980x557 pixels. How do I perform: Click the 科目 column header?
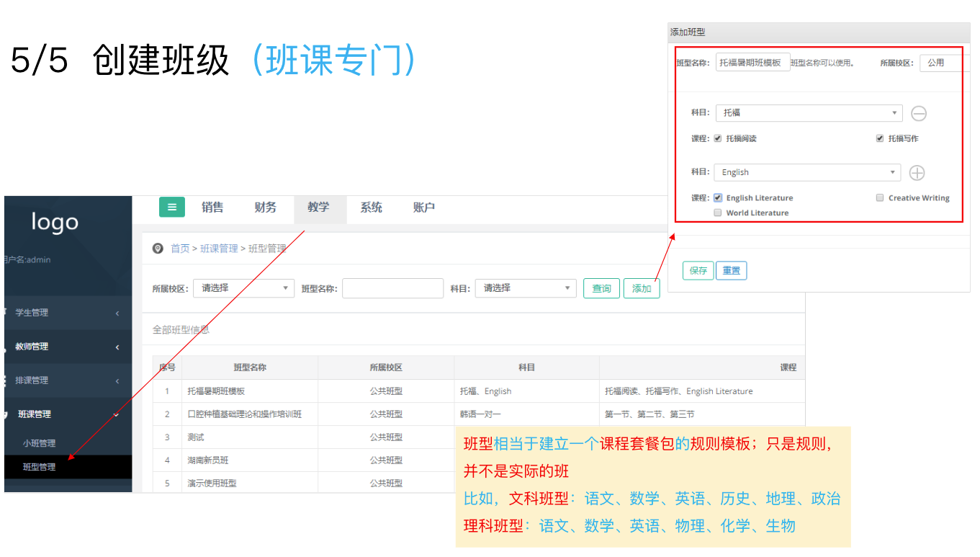(x=527, y=367)
